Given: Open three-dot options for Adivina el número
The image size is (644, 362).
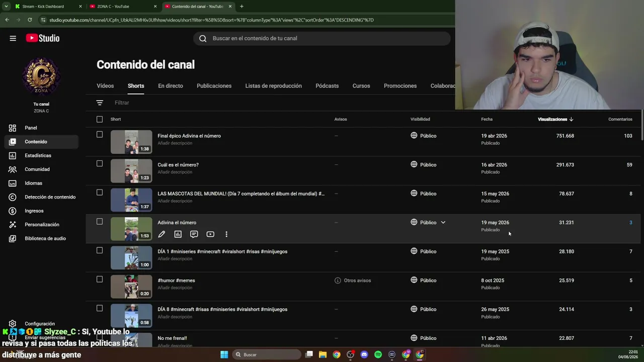Looking at the screenshot, I should pyautogui.click(x=226, y=234).
